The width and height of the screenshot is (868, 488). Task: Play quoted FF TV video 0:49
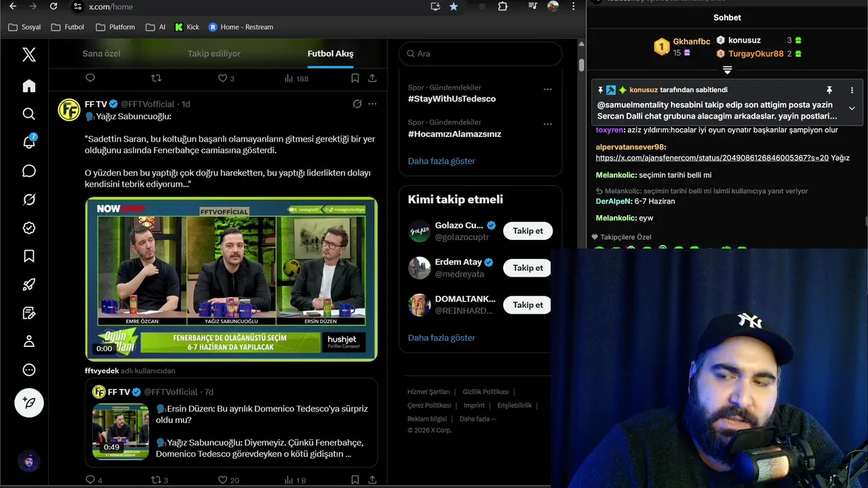click(121, 432)
